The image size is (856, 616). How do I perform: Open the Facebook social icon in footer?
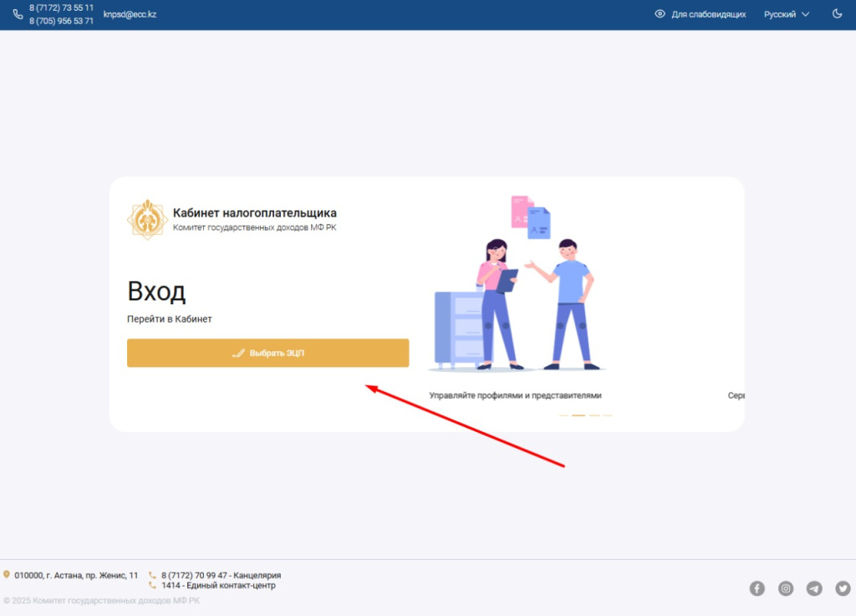tap(757, 588)
